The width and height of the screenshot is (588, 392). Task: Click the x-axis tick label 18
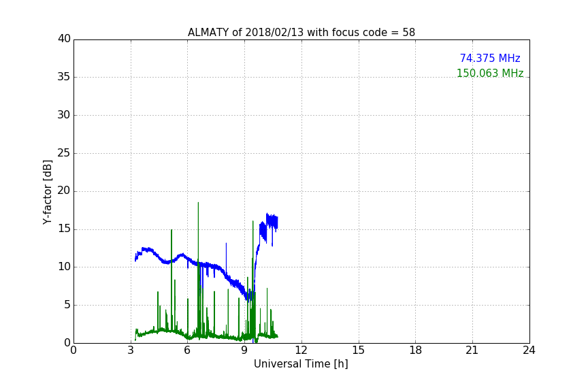[416, 350]
